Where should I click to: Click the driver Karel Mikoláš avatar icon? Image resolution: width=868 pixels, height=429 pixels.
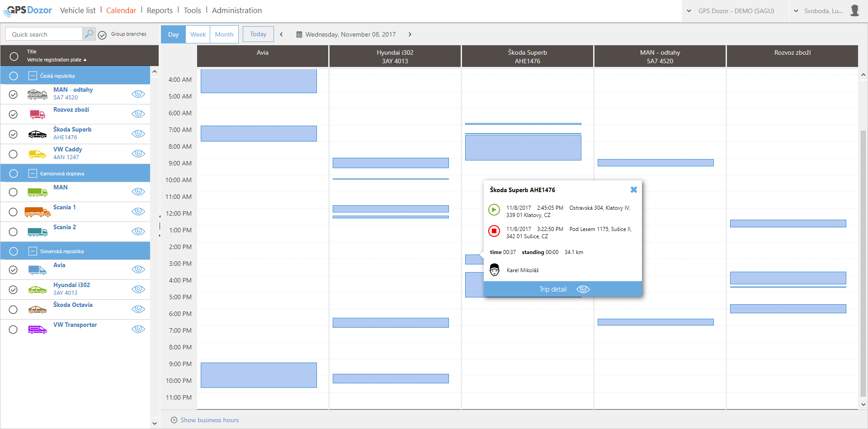[495, 270]
